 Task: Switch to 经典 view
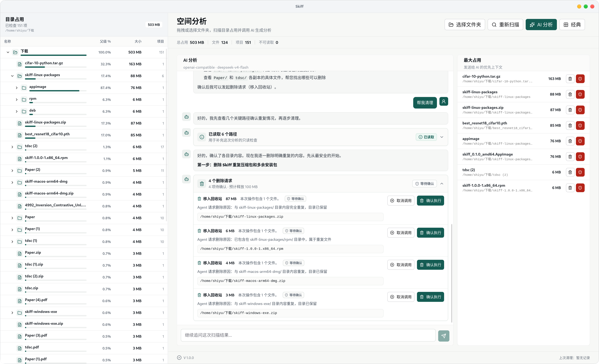coord(572,24)
